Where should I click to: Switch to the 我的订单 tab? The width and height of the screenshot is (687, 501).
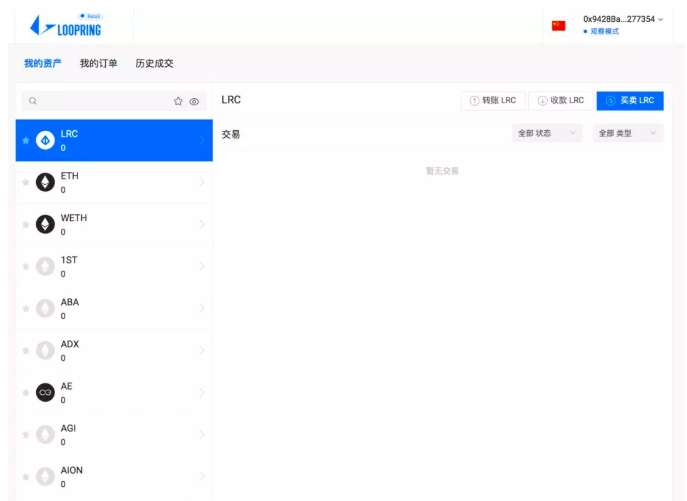point(99,64)
